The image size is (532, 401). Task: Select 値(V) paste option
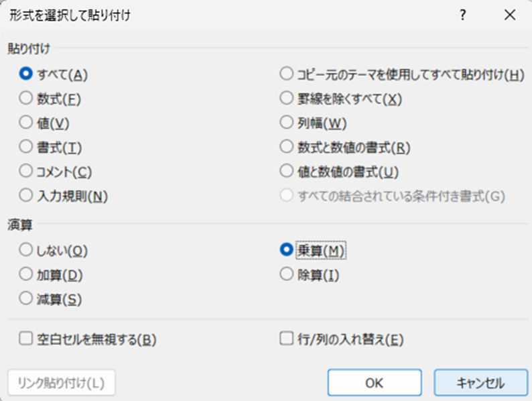(27, 123)
